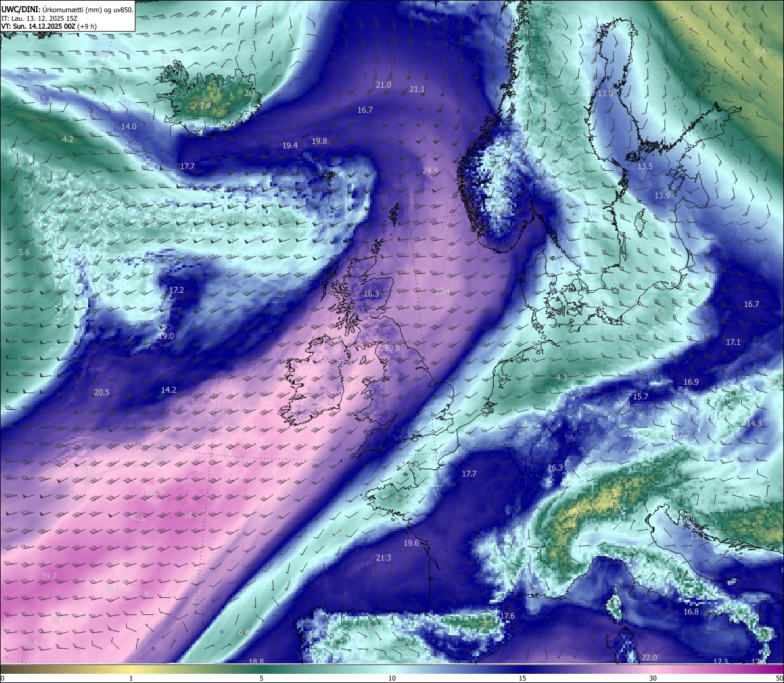Click the 21.0 value label
The height and width of the screenshot is (683, 784).
[x=383, y=85]
